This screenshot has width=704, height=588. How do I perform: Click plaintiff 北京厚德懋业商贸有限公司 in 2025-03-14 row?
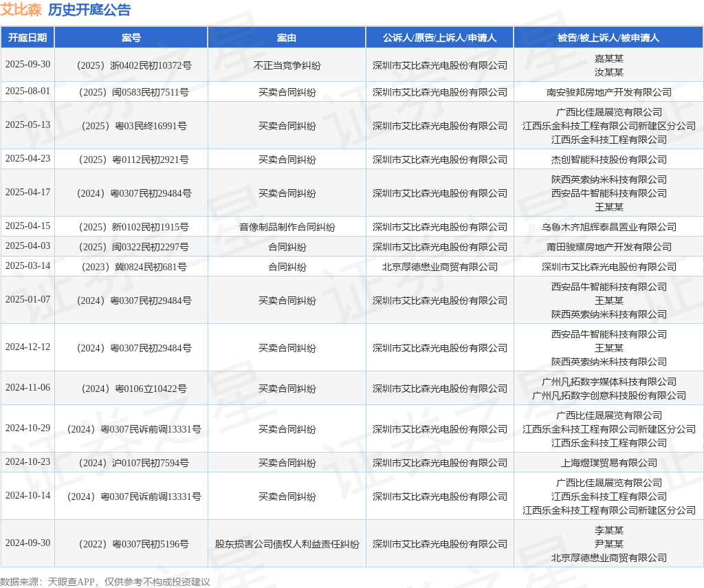pos(439,267)
